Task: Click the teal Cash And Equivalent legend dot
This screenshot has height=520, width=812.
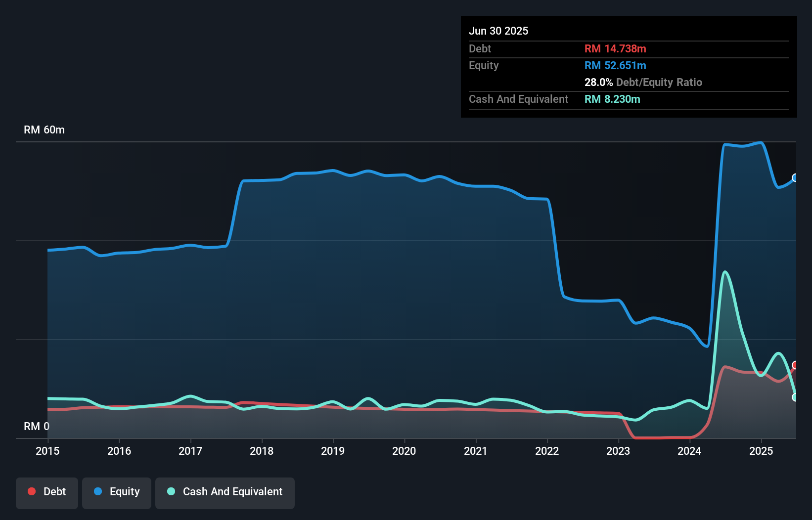Action: click(170, 491)
